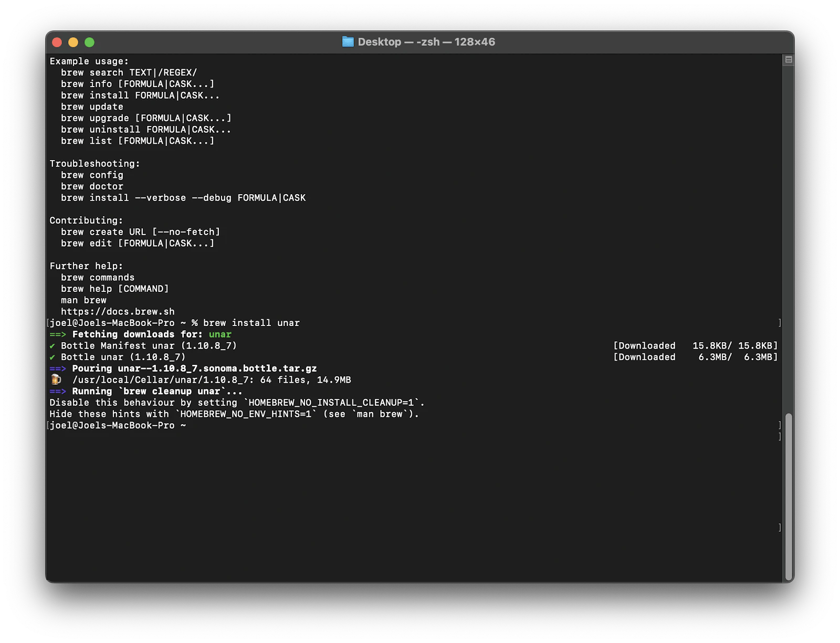Zoom the window using the green button
This screenshot has width=840, height=643.
[89, 43]
